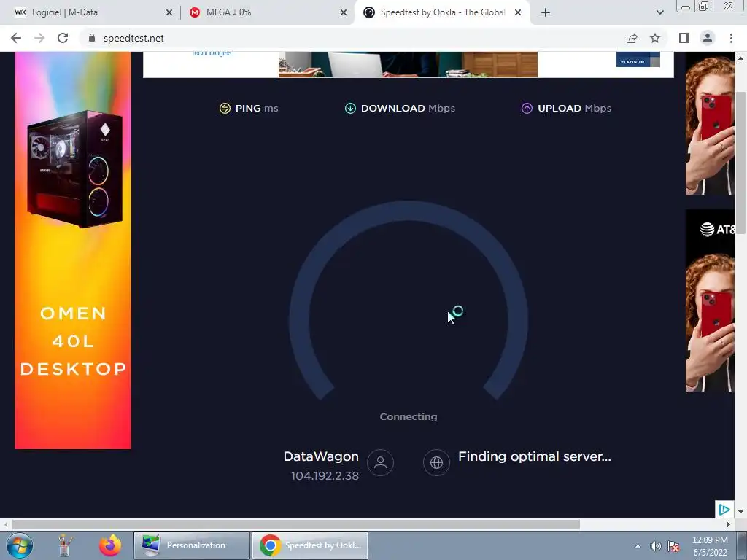
Task: Click the AdChoices icon
Action: coord(724,510)
